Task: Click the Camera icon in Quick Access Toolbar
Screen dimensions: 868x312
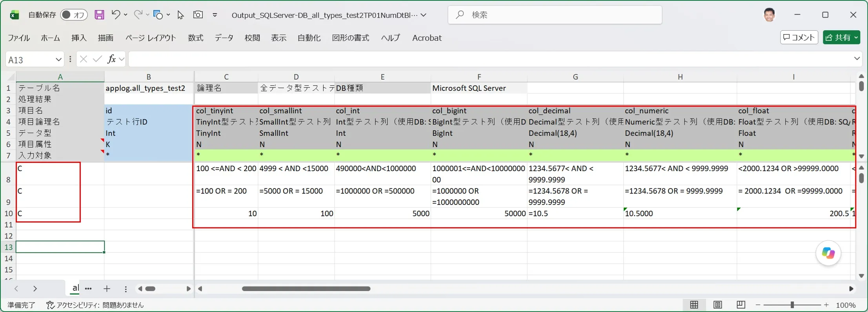Action: pos(198,15)
